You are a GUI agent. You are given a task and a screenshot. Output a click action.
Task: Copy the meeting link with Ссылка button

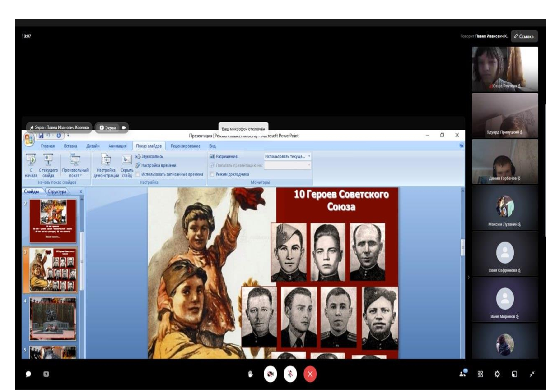[524, 36]
